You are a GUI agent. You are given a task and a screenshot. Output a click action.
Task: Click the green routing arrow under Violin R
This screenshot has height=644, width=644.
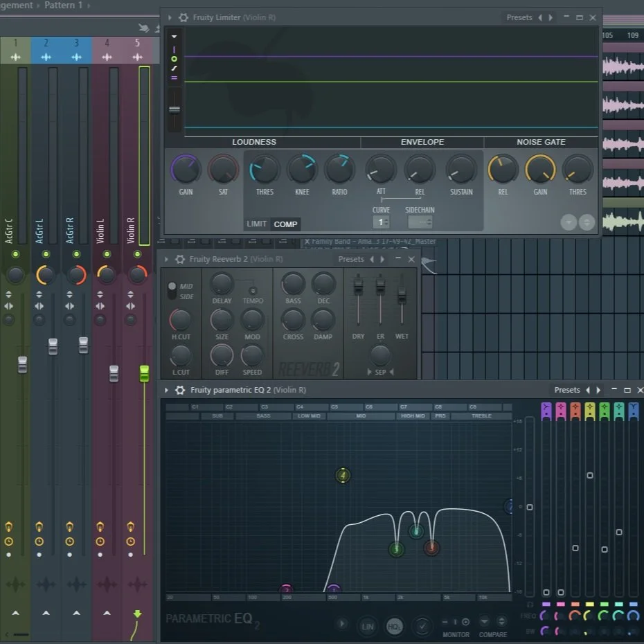coord(137,614)
